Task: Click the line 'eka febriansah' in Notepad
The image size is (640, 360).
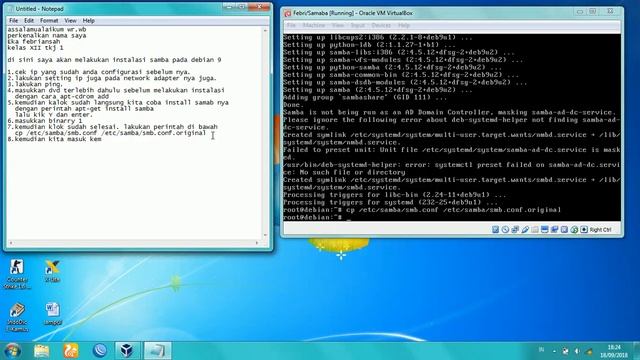Action: coord(34,42)
